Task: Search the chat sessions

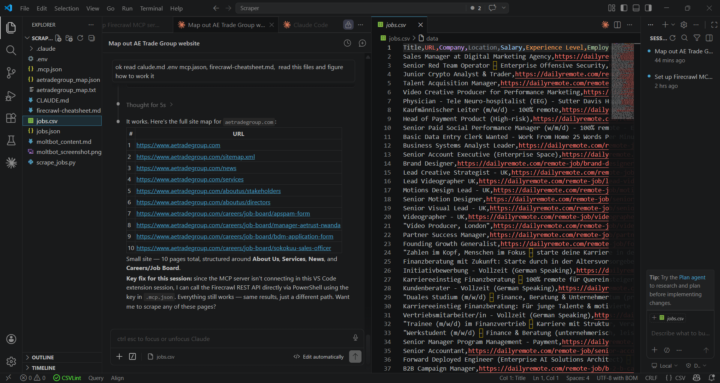Action: click(685, 38)
